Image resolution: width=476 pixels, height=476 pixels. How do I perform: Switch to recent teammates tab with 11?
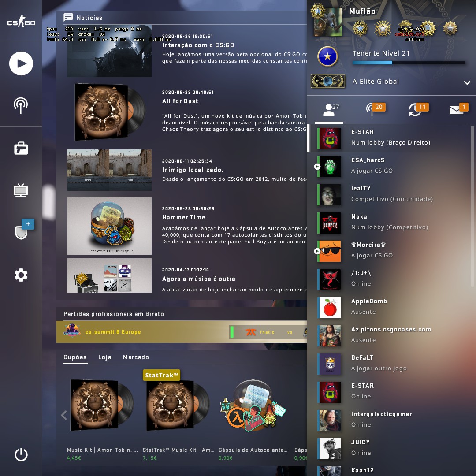[418, 109]
